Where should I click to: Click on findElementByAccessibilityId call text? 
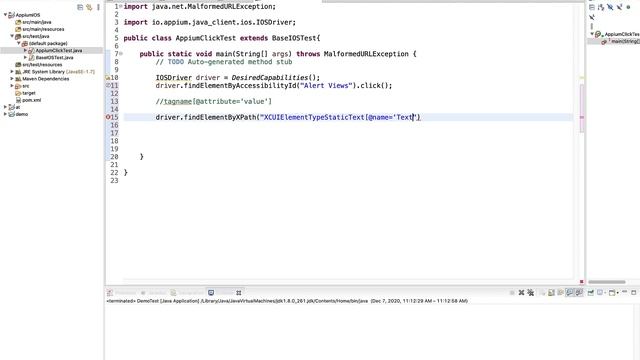pos(240,86)
